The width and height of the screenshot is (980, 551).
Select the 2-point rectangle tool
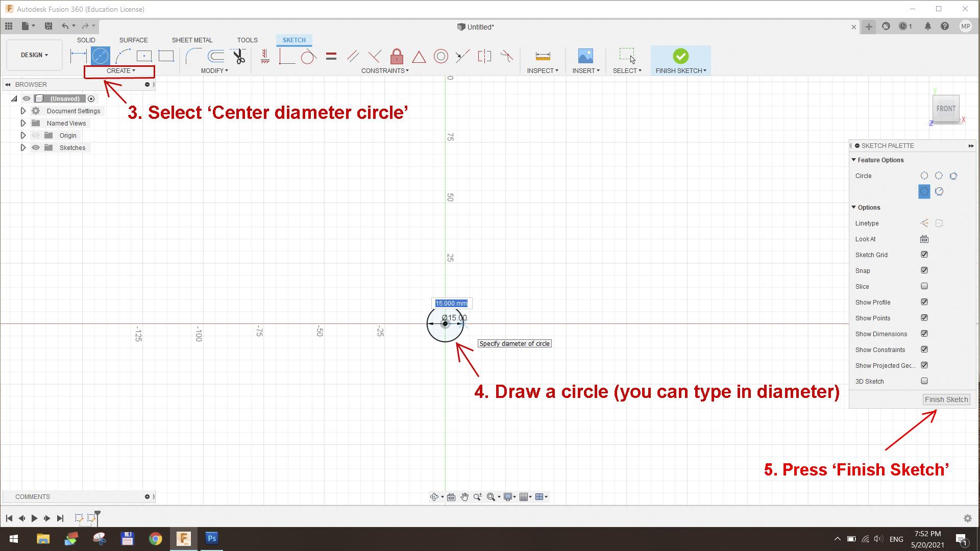(166, 56)
